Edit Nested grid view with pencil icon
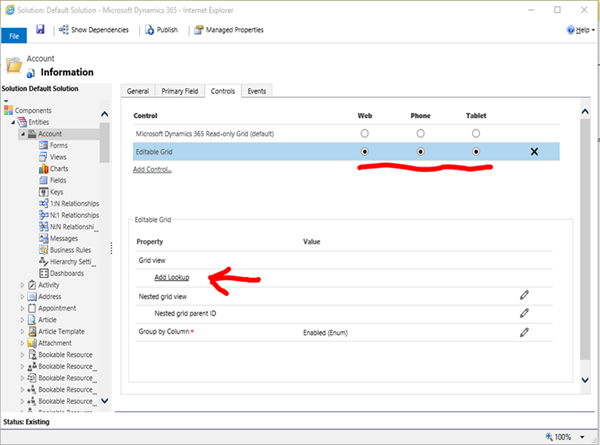 click(x=523, y=296)
